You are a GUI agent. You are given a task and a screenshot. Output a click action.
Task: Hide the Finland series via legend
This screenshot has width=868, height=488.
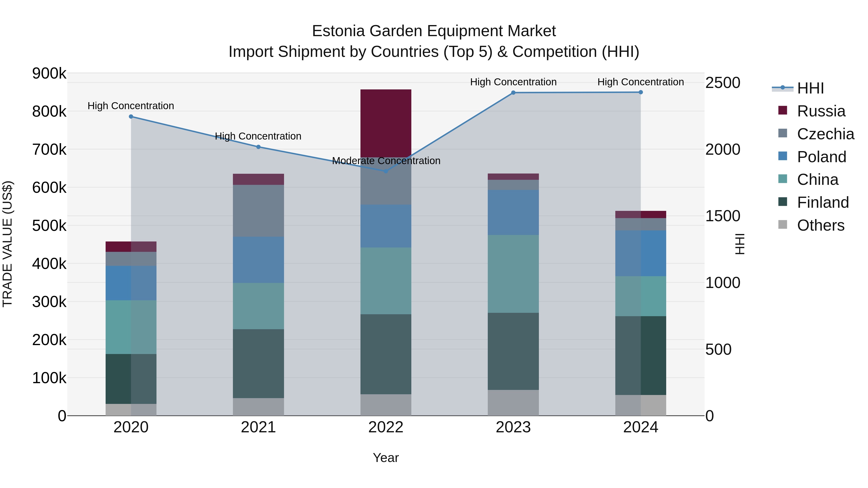[x=814, y=202]
